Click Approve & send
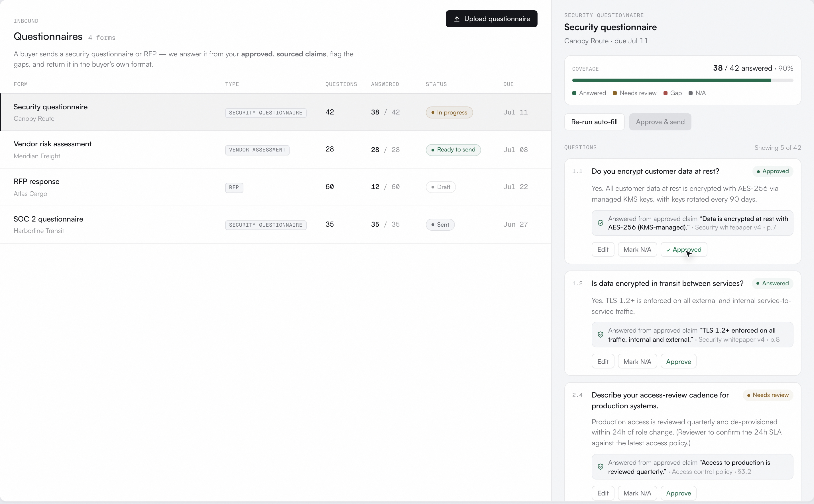The image size is (814, 504). [660, 122]
